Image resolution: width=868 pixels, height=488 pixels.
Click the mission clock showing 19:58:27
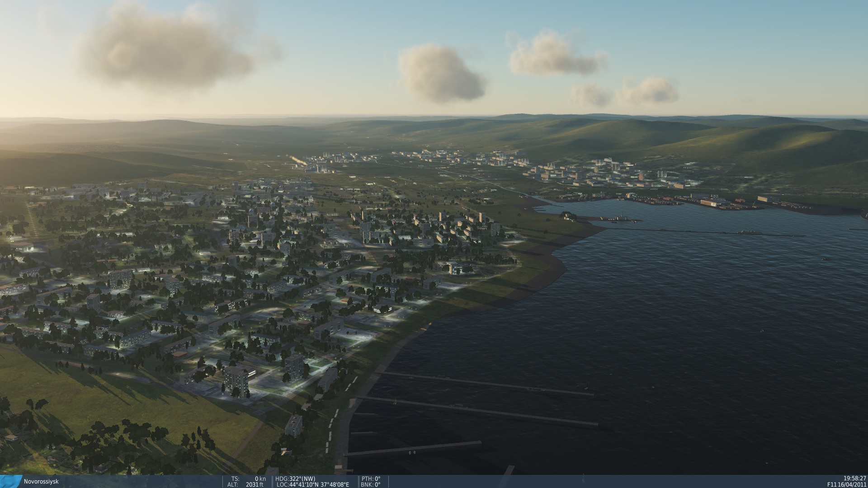click(x=854, y=478)
